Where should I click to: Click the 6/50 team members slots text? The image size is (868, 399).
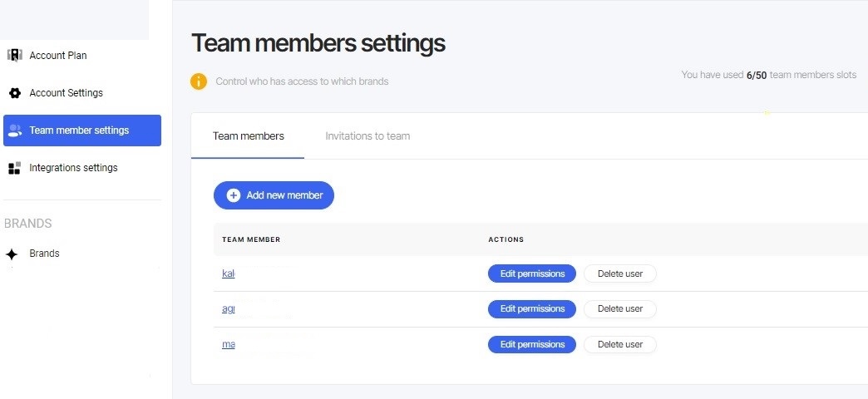click(x=769, y=75)
